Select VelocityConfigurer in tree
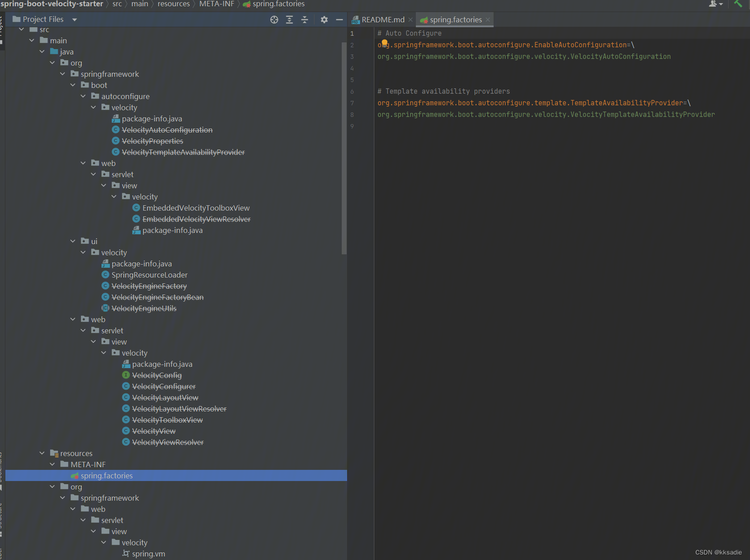Screen dimensions: 750x560 pos(164,386)
